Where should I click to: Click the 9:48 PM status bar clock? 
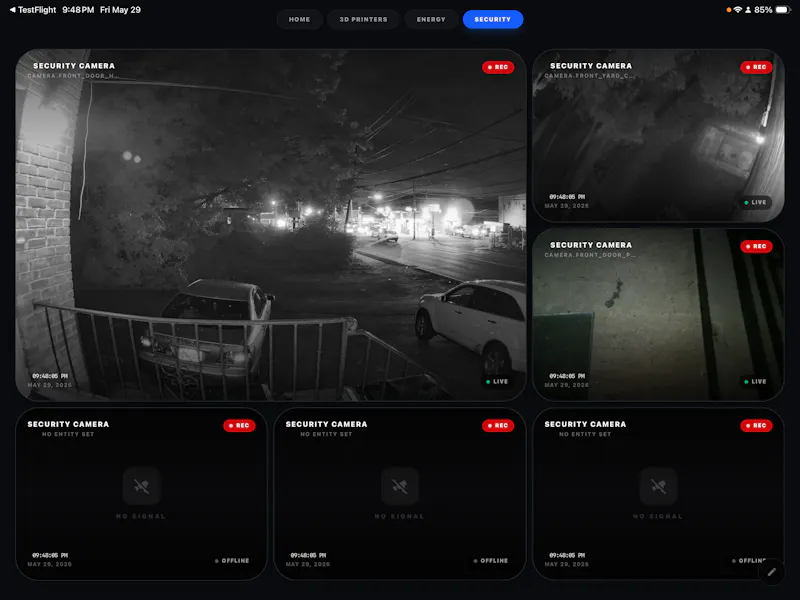point(78,10)
